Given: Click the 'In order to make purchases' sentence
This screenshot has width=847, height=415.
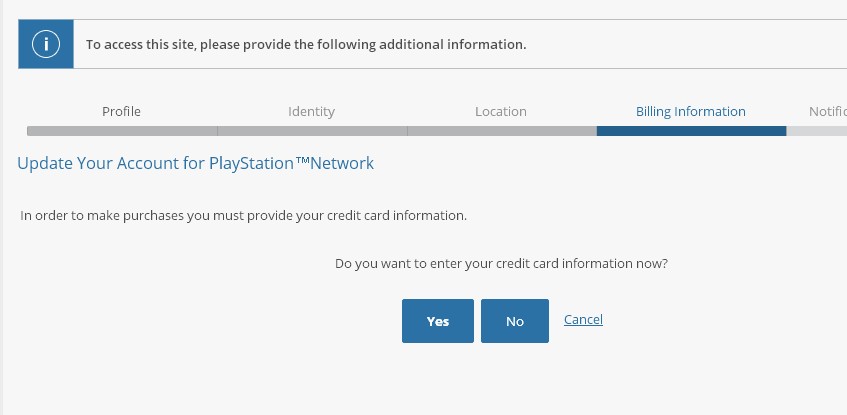Looking at the screenshot, I should point(244,215).
